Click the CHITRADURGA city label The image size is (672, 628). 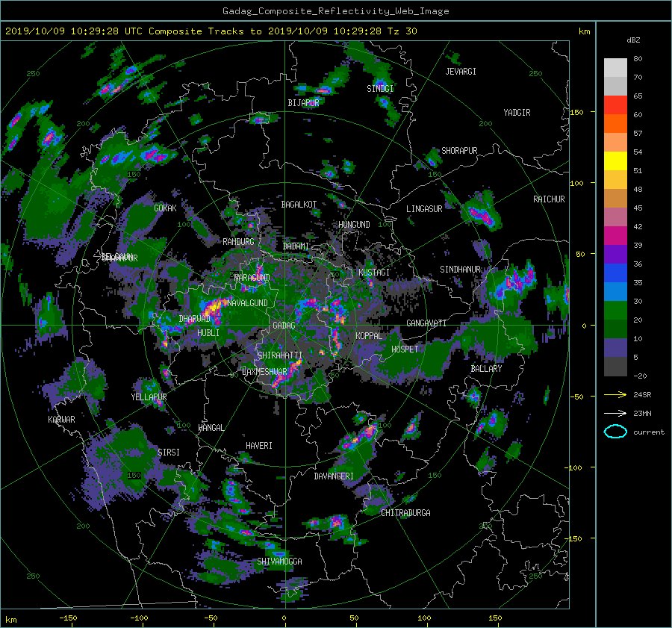point(405,513)
